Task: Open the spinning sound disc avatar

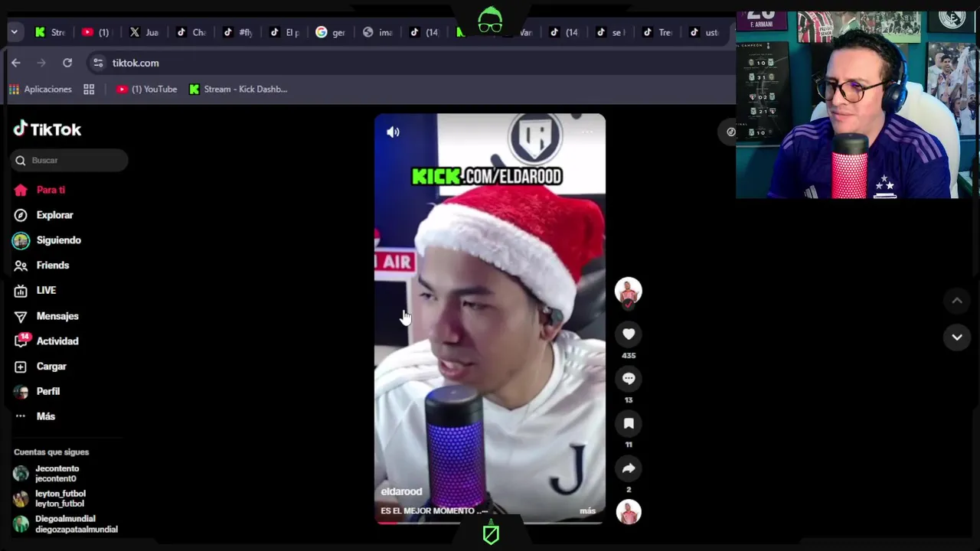Action: 629,512
